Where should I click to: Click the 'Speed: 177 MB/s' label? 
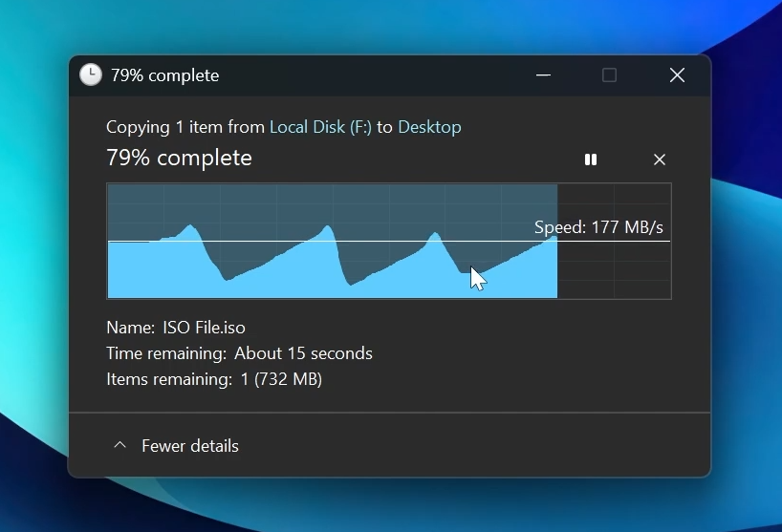(598, 227)
